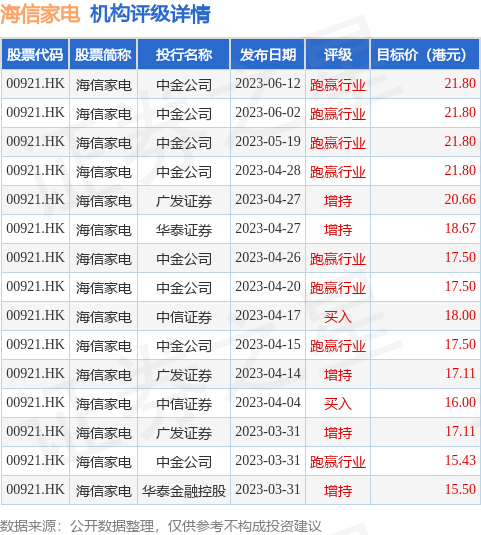Image resolution: width=481 pixels, height=535 pixels.
Task: Click target price 18.67
Action: pos(460,229)
